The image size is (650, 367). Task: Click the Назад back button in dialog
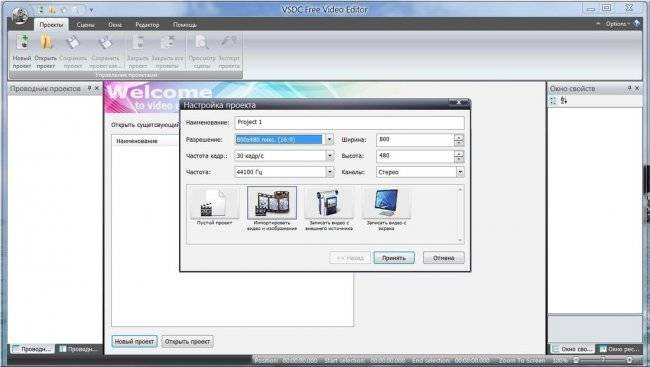(x=350, y=258)
